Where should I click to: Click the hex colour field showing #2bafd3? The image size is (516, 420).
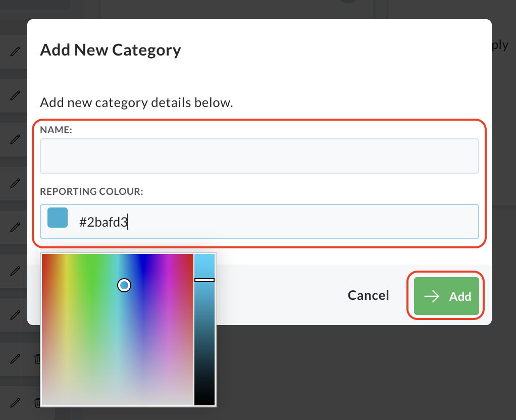pyautogui.click(x=260, y=222)
